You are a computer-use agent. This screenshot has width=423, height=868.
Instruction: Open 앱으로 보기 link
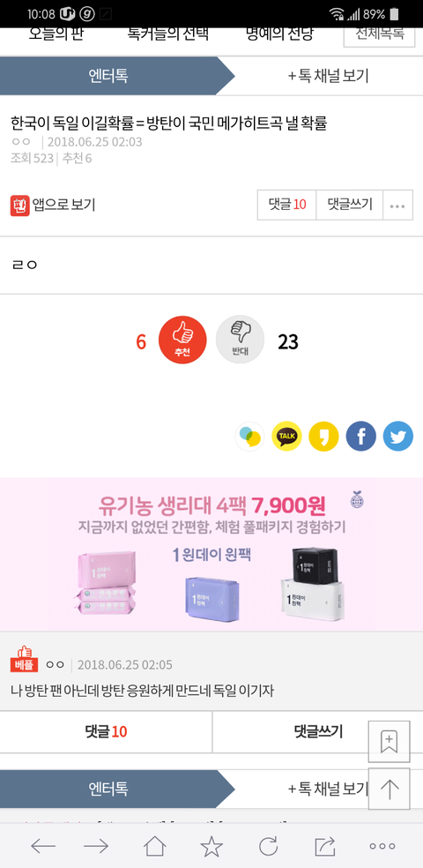pyautogui.click(x=53, y=205)
